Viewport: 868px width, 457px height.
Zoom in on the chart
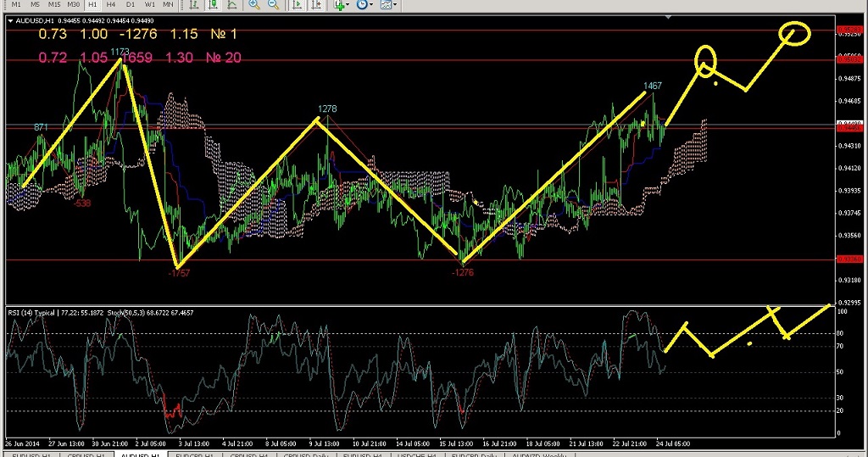pyautogui.click(x=254, y=5)
